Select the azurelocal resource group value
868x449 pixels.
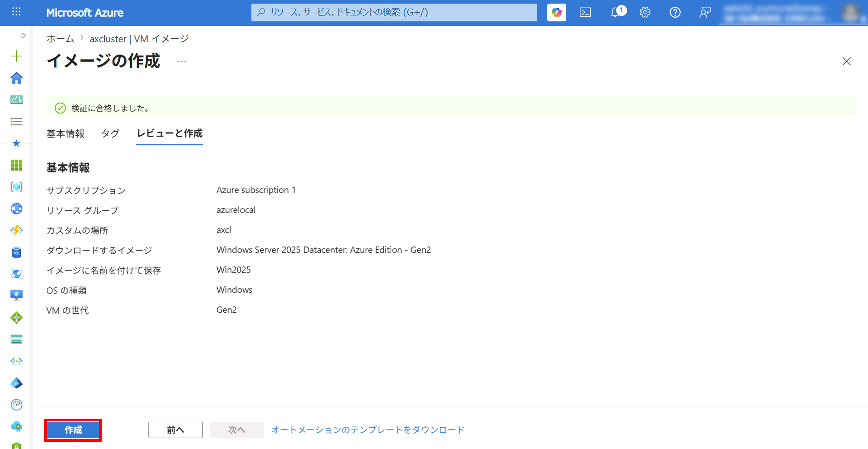click(236, 210)
